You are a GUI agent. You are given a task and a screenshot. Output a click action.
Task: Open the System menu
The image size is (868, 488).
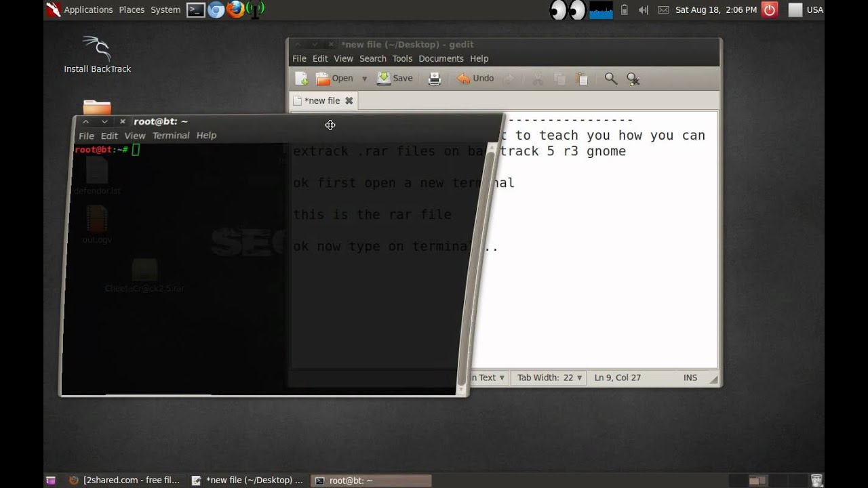[x=165, y=9]
